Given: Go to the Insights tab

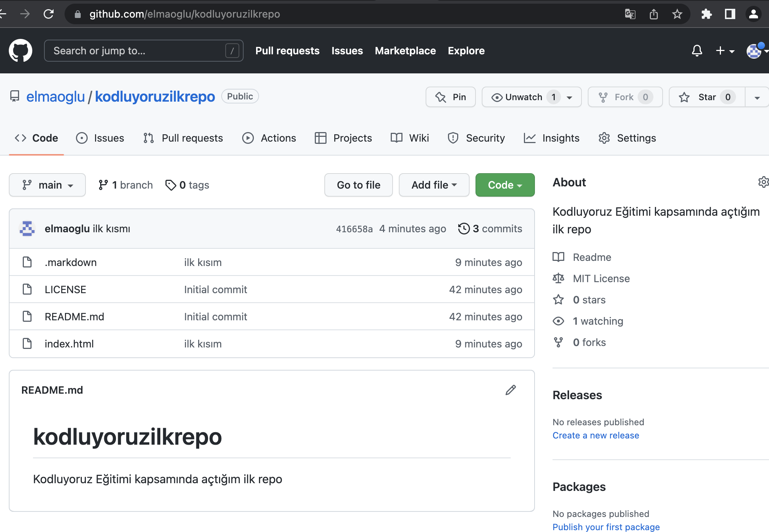Looking at the screenshot, I should (x=551, y=138).
